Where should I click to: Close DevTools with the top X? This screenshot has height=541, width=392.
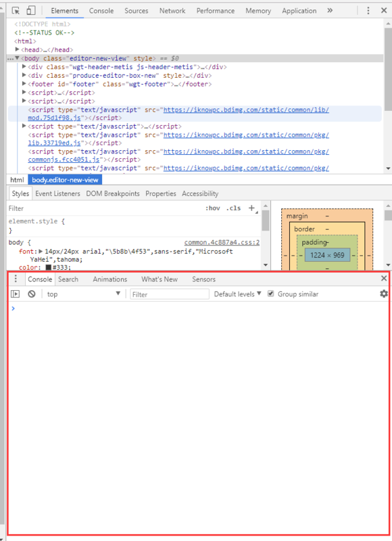click(x=384, y=10)
